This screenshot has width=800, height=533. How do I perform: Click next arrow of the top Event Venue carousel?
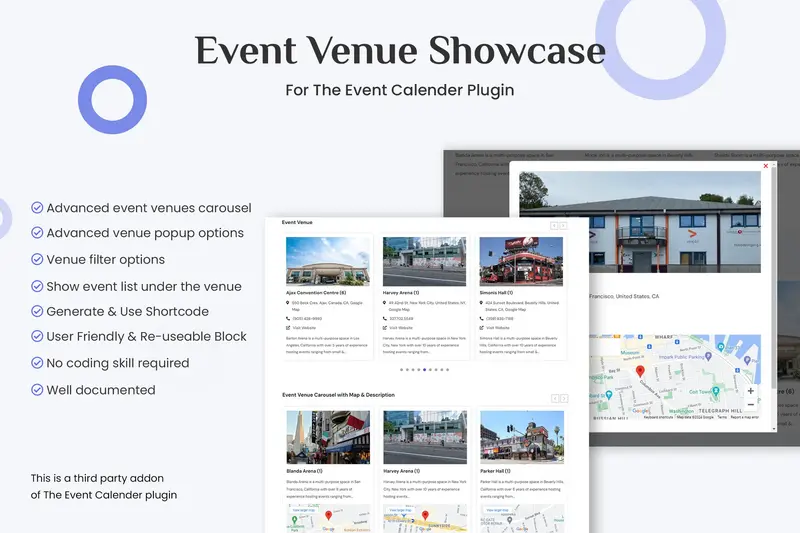pyautogui.click(x=564, y=226)
